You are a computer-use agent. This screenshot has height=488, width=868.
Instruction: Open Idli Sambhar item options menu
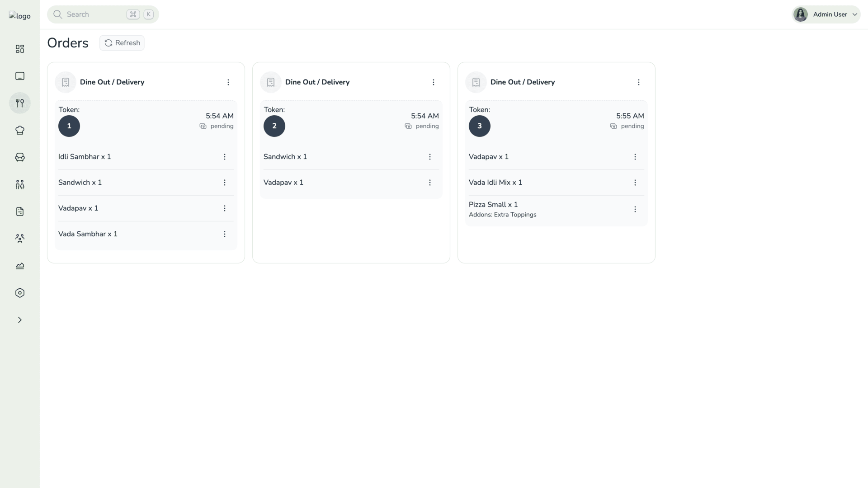click(x=225, y=157)
